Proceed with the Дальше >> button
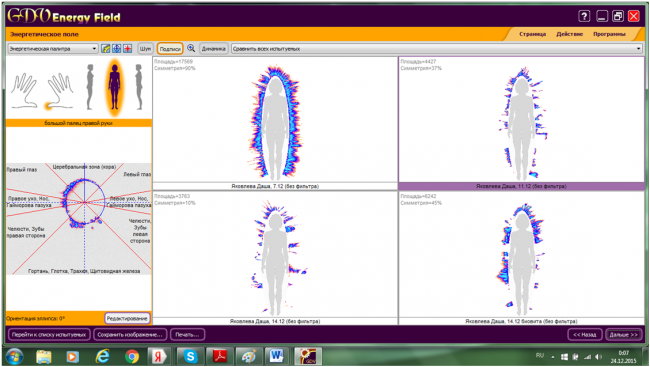 (x=623, y=334)
